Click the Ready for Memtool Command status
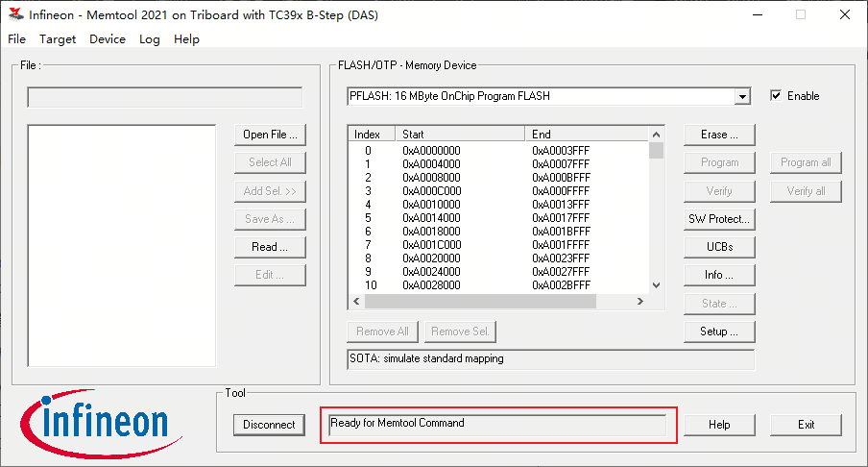 pos(497,425)
